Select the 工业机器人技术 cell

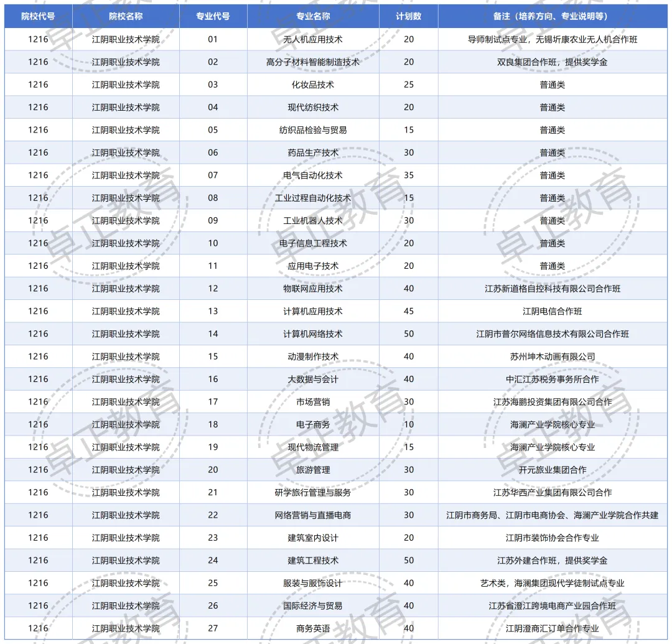[x=313, y=221]
